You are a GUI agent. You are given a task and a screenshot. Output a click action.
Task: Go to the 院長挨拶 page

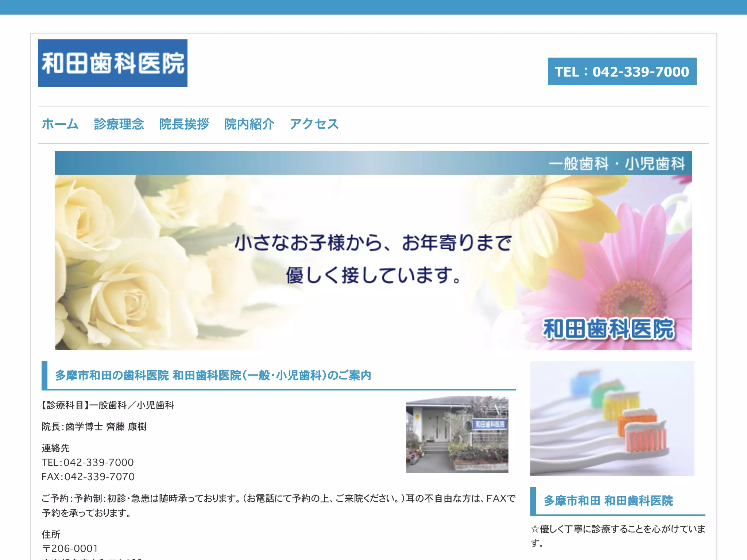coord(184,124)
